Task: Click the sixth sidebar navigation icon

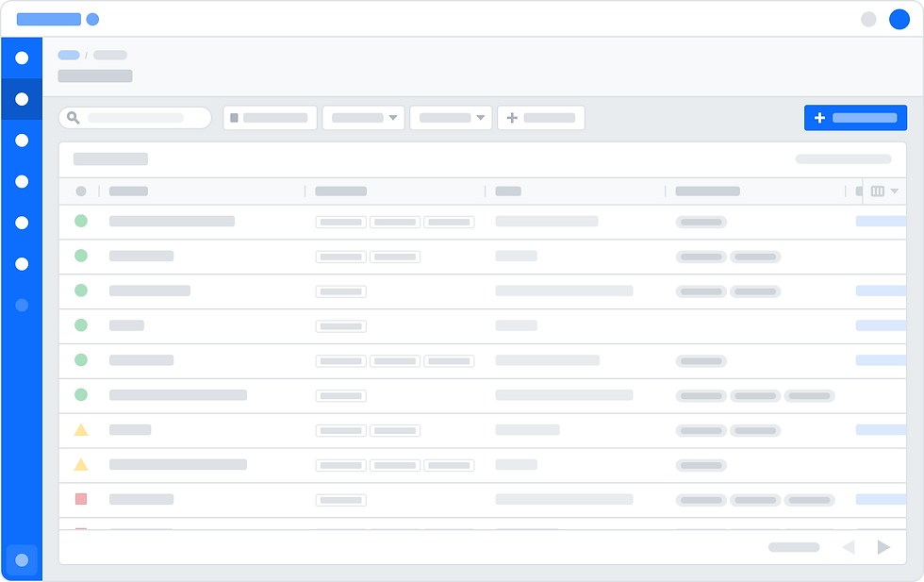Action: tap(22, 264)
